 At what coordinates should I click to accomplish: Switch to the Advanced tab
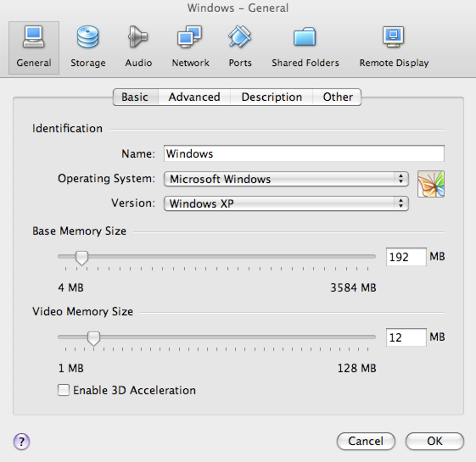(x=194, y=97)
